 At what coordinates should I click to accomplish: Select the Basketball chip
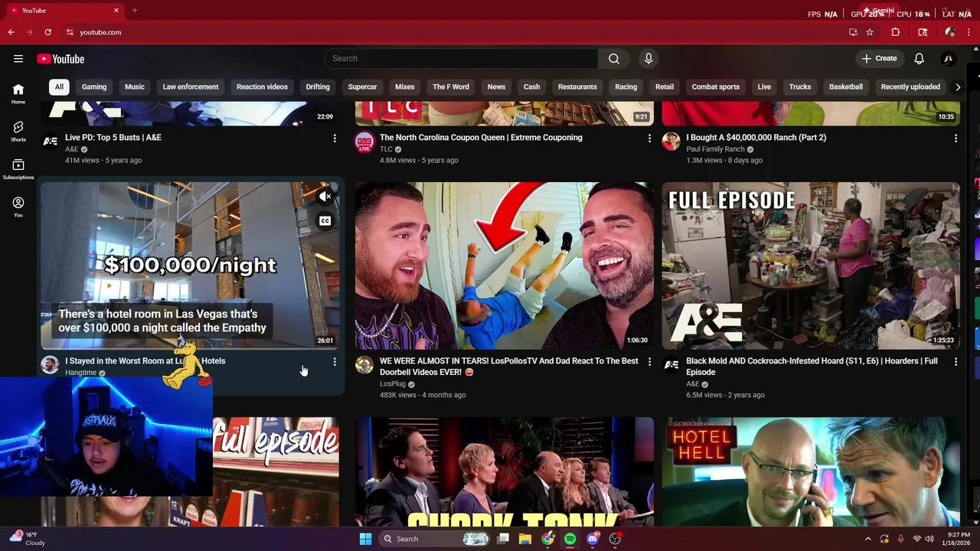846,86
